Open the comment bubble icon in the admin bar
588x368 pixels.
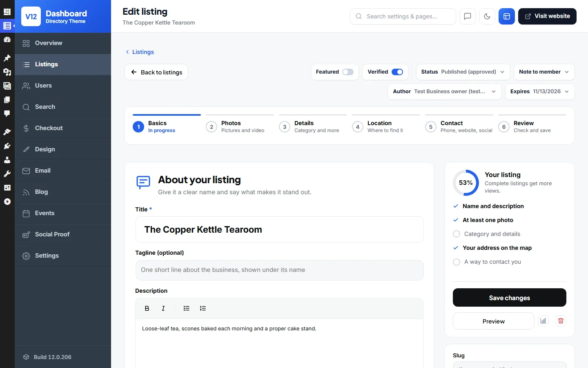[x=7, y=114]
